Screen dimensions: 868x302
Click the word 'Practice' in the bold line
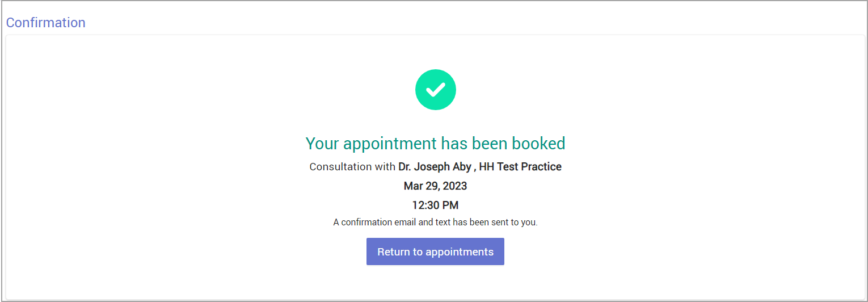click(542, 167)
